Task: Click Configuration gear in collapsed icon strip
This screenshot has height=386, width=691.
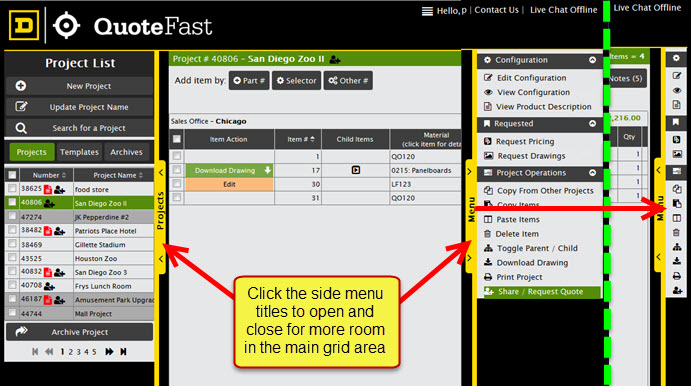Action: 676,58
